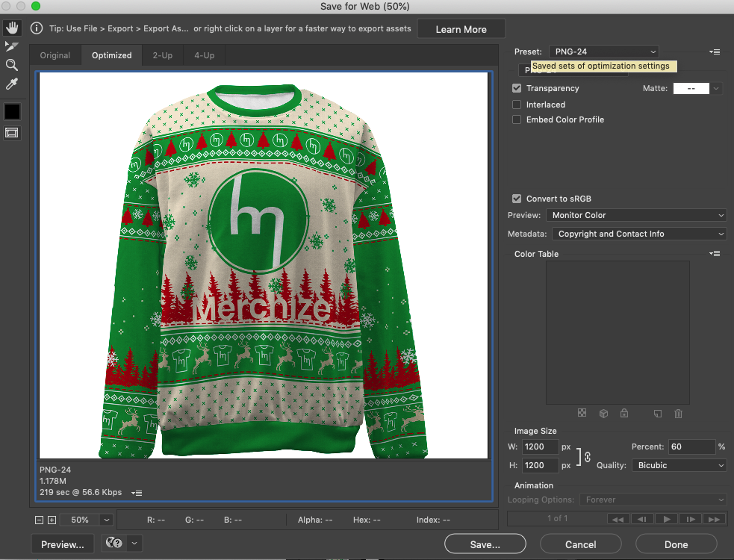Zoom in with the plus icon
The height and width of the screenshot is (560, 734).
[52, 520]
